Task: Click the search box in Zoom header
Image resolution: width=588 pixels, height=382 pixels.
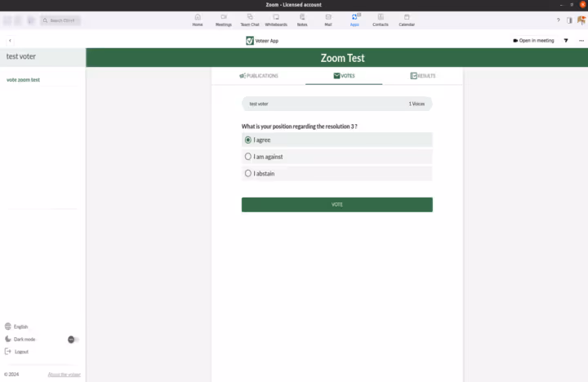Action: (x=60, y=20)
